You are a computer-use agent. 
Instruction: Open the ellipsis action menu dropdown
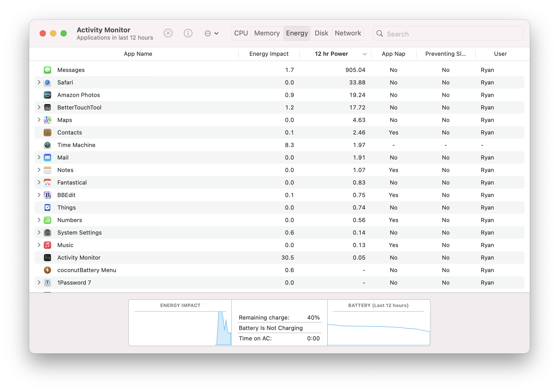tap(211, 33)
